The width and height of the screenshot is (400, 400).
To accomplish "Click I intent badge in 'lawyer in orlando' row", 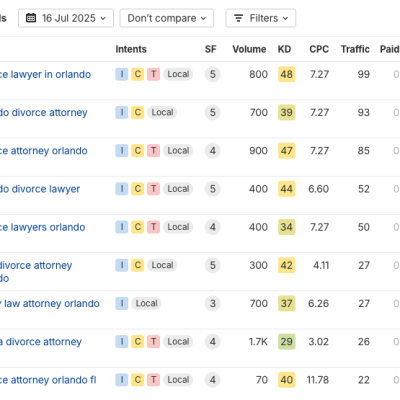I will (122, 74).
